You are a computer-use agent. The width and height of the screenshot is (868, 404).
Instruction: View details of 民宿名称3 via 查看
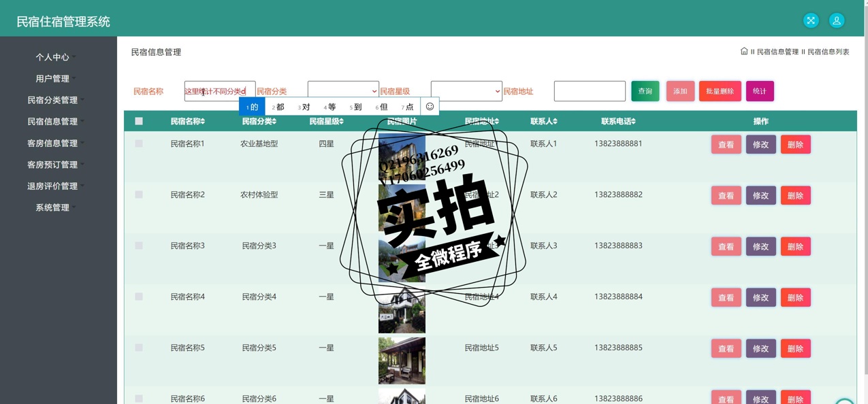(726, 246)
